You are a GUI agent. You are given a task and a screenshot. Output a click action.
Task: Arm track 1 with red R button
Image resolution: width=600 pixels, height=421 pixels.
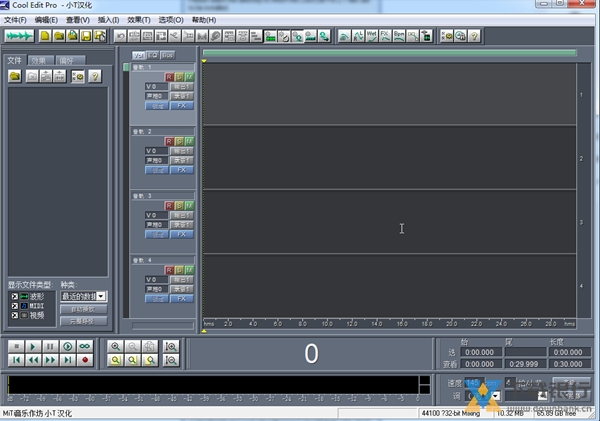pos(170,76)
